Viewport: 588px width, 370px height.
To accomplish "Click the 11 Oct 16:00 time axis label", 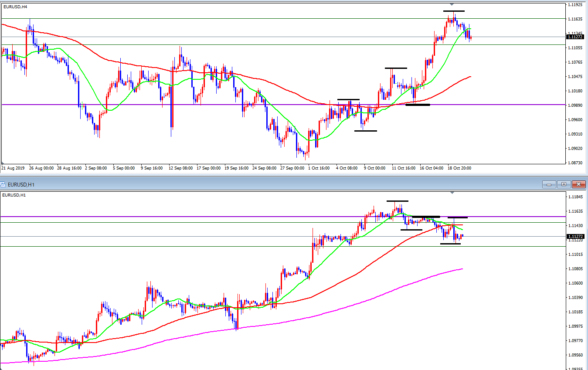I will (404, 168).
